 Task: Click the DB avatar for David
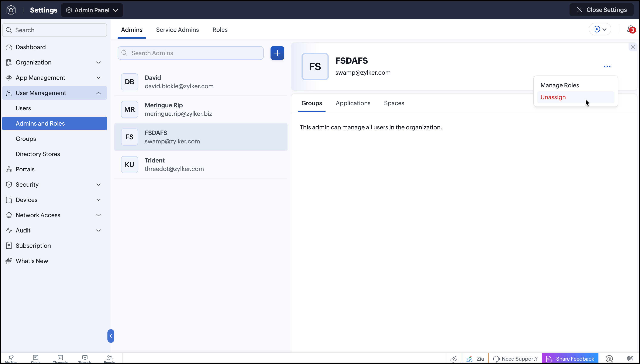point(129,82)
